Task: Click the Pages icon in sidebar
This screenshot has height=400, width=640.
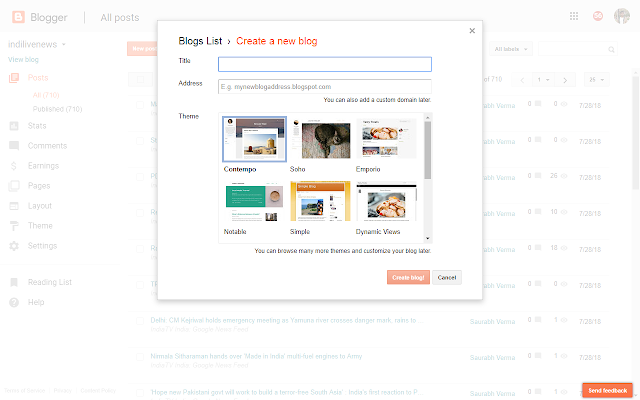Action: (x=14, y=186)
